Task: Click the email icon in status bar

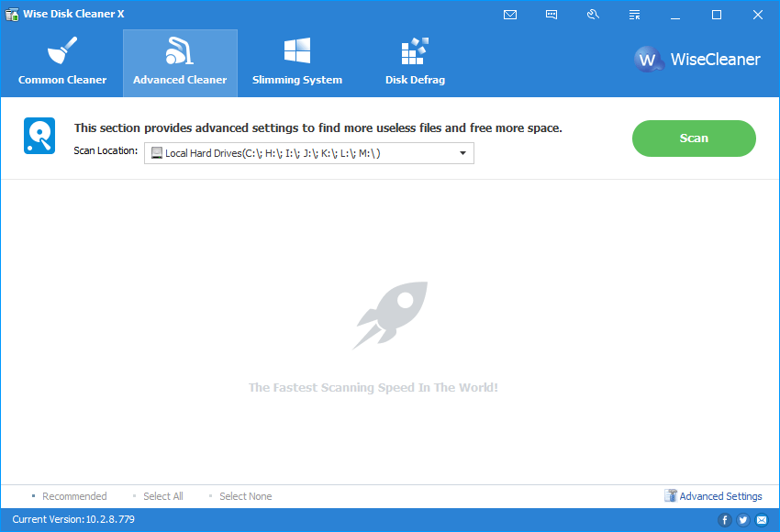Action: (x=762, y=520)
